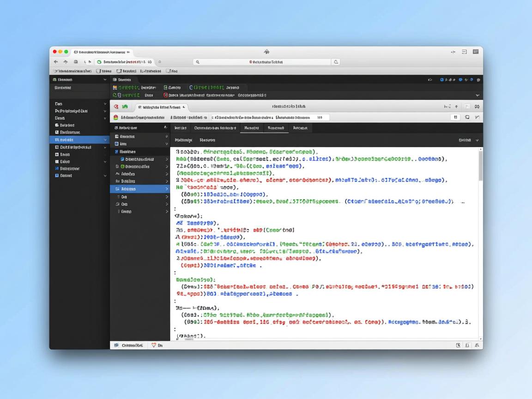Click the glasses icon in inner window's top-right

(477, 106)
